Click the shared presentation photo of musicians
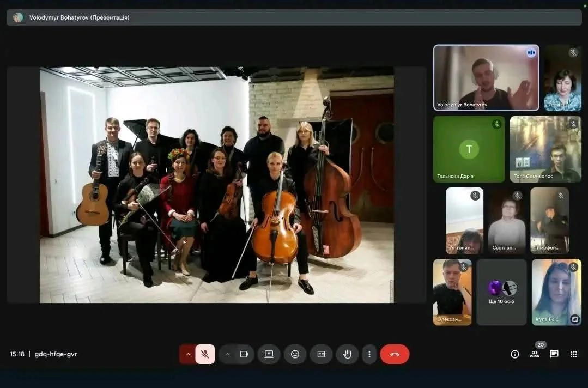This screenshot has height=388, width=588. [216, 185]
